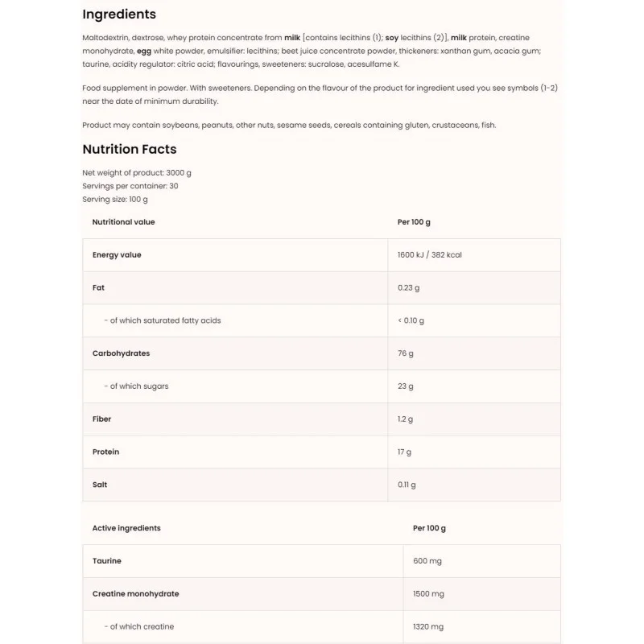Select the 76 g carbohydrates value
This screenshot has height=644, width=644.
click(x=405, y=353)
